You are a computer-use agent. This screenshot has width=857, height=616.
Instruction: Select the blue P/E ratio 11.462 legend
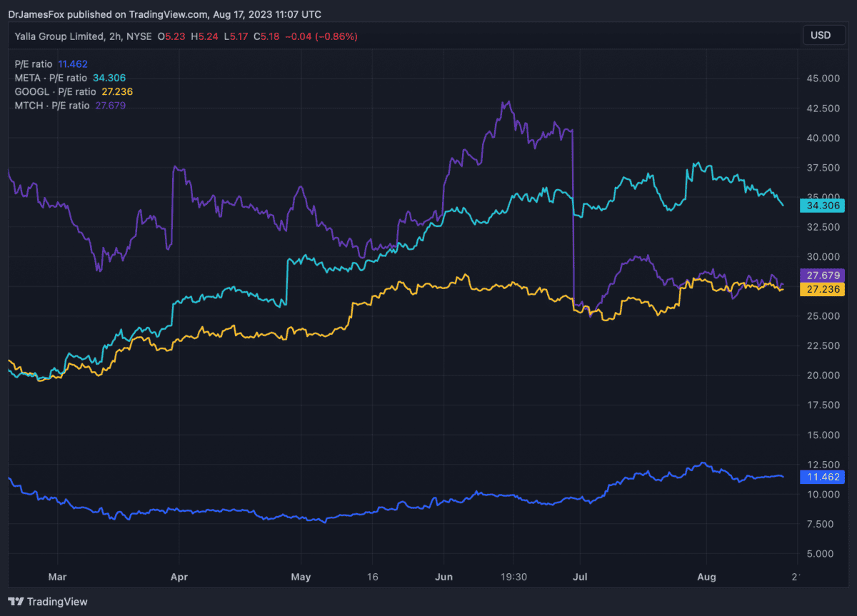click(51, 64)
